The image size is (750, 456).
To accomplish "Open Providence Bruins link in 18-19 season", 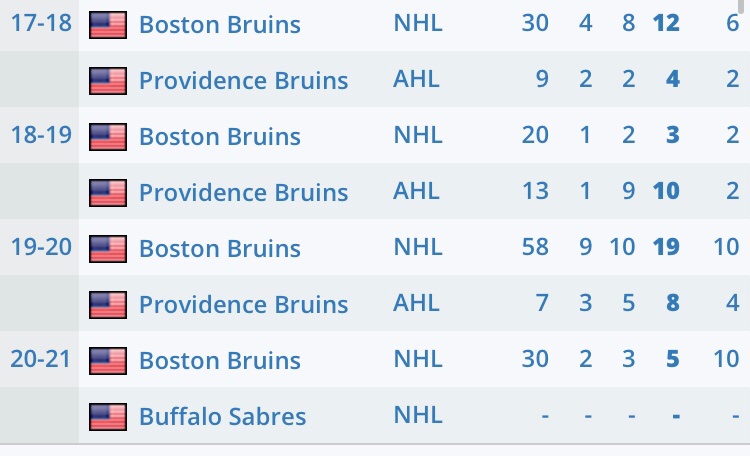I will tap(243, 192).
